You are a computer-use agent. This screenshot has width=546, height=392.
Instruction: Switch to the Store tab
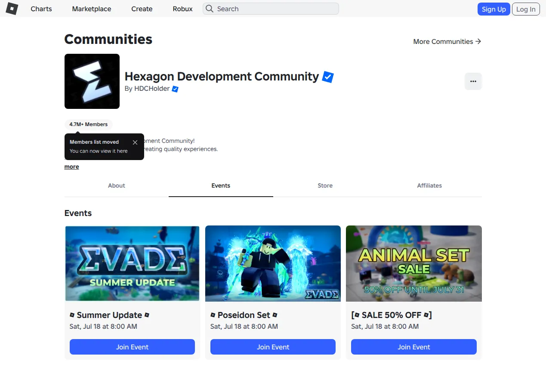pos(325,185)
